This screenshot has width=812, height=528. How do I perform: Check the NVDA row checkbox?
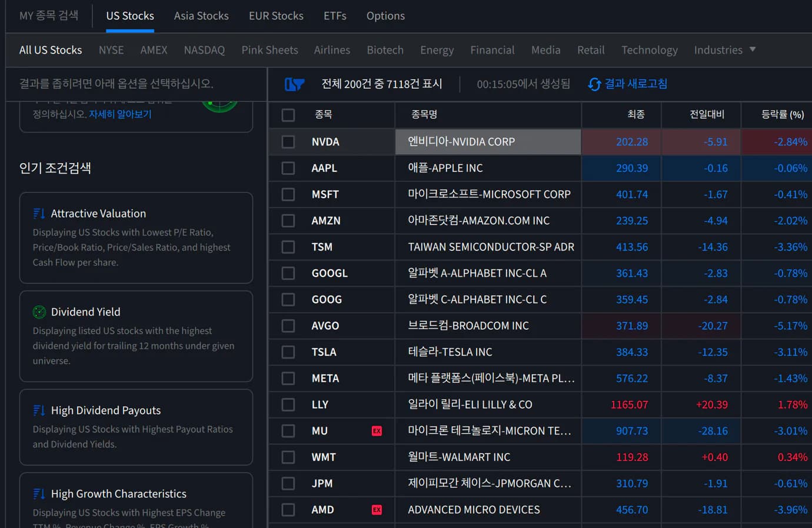pos(288,142)
